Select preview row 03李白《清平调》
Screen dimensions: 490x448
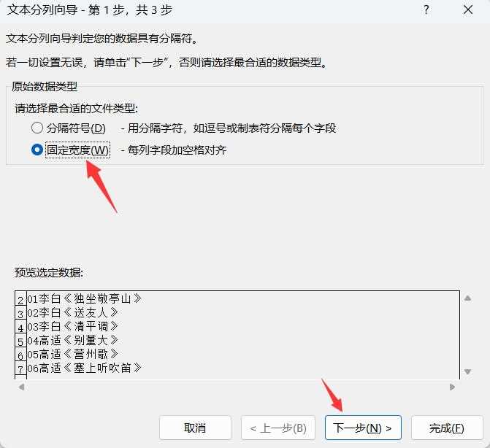tap(72, 327)
